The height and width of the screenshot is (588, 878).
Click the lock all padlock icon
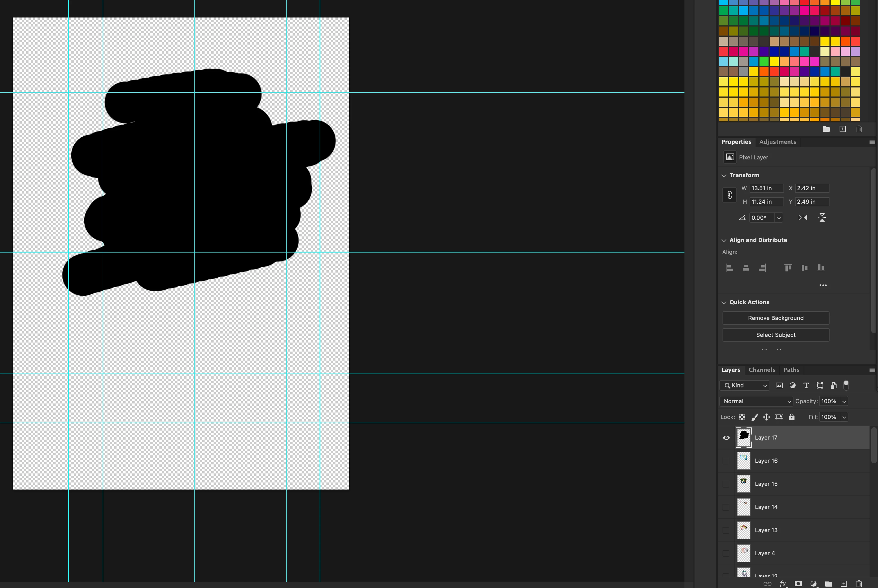coord(791,417)
